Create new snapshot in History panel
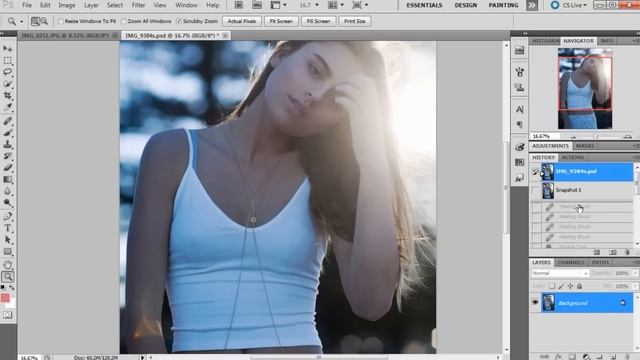The height and width of the screenshot is (360, 640). (613, 252)
